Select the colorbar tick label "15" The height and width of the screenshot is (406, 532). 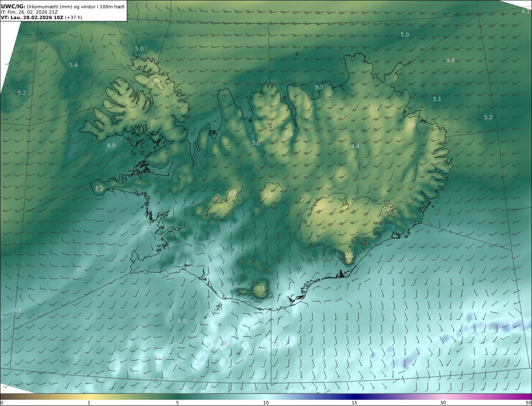(355, 403)
